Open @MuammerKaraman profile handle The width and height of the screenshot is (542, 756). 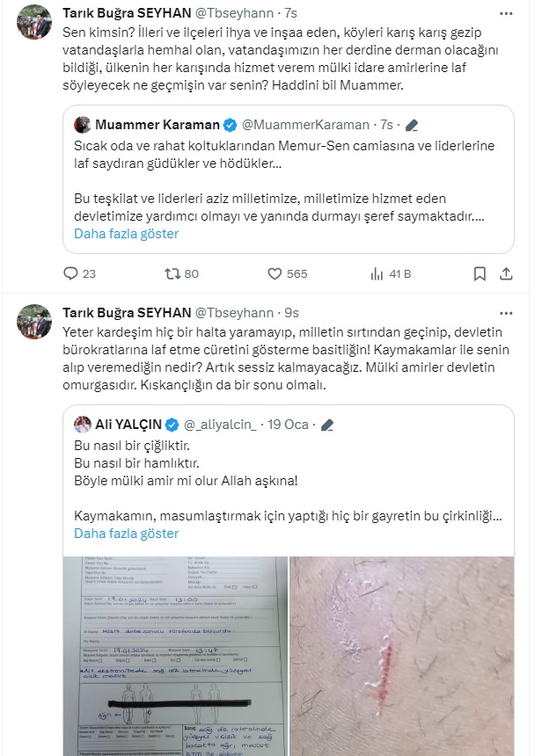click(x=305, y=125)
